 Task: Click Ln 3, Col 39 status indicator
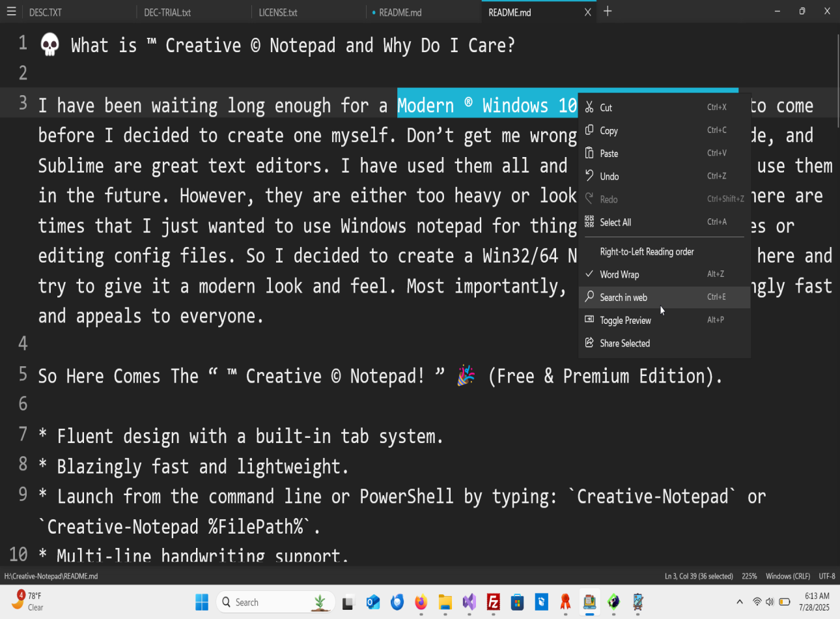[699, 576]
